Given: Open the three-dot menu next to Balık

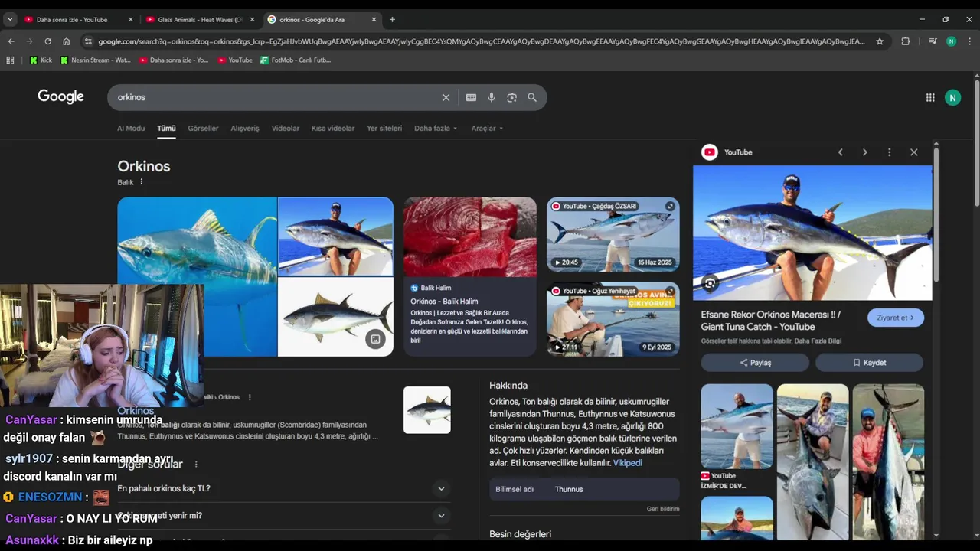Looking at the screenshot, I should coord(142,182).
